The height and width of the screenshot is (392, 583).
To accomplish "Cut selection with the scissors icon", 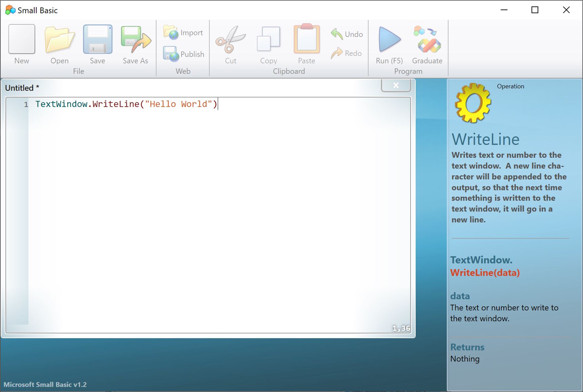I will point(231,39).
